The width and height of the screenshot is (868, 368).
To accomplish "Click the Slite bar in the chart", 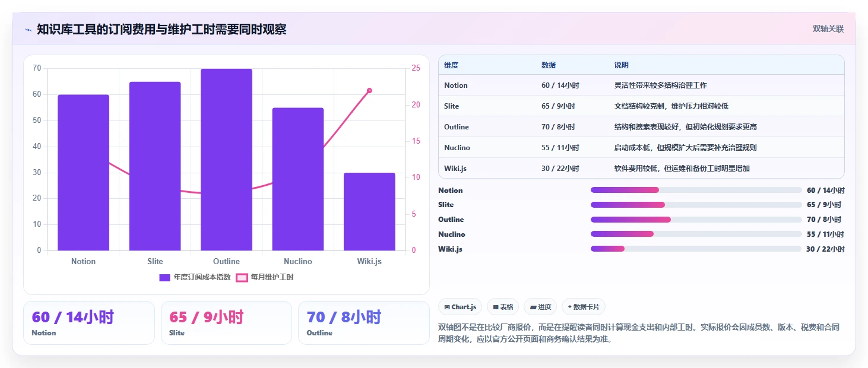I will 155,166.
